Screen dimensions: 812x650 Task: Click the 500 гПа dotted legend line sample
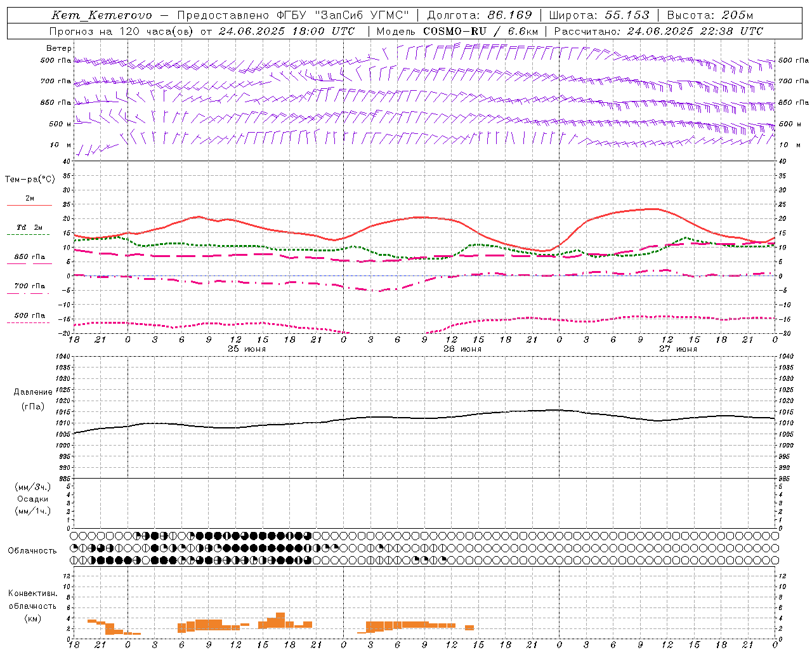tap(29, 323)
